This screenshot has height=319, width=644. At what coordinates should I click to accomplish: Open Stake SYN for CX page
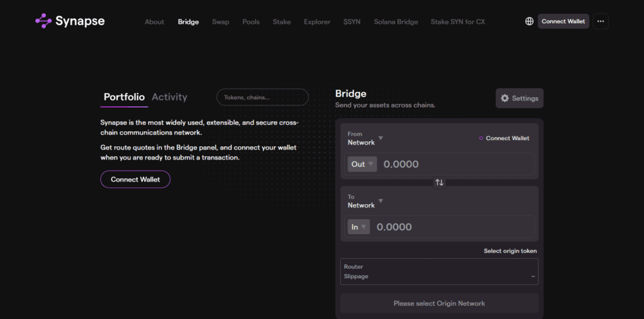click(457, 22)
